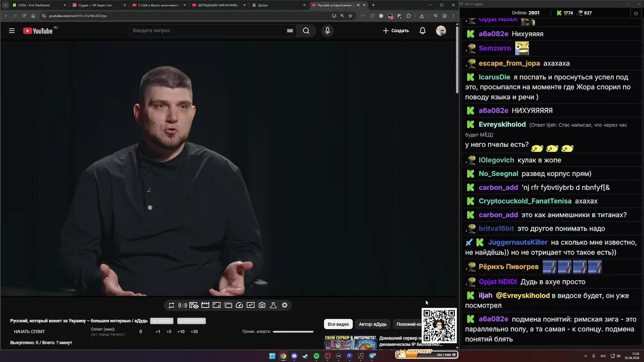The height and width of the screenshot is (362, 644).
Task: Go to browser home page button
Action: coord(33,16)
